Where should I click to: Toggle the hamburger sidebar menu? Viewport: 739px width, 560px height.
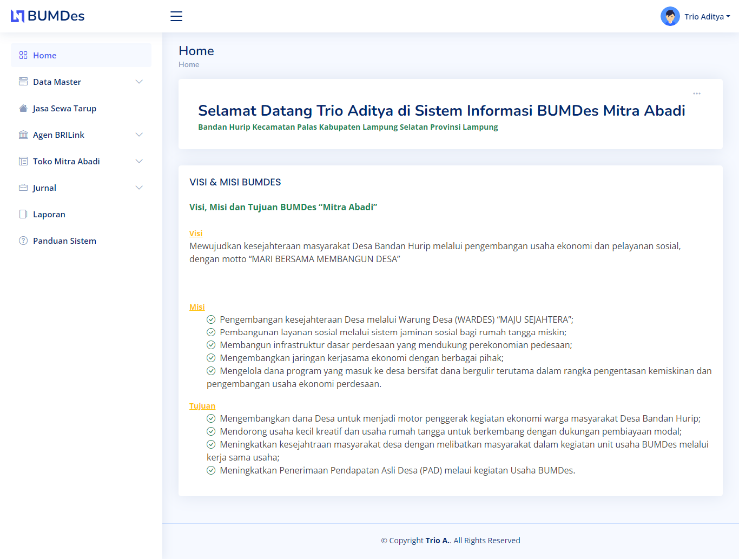tap(176, 16)
